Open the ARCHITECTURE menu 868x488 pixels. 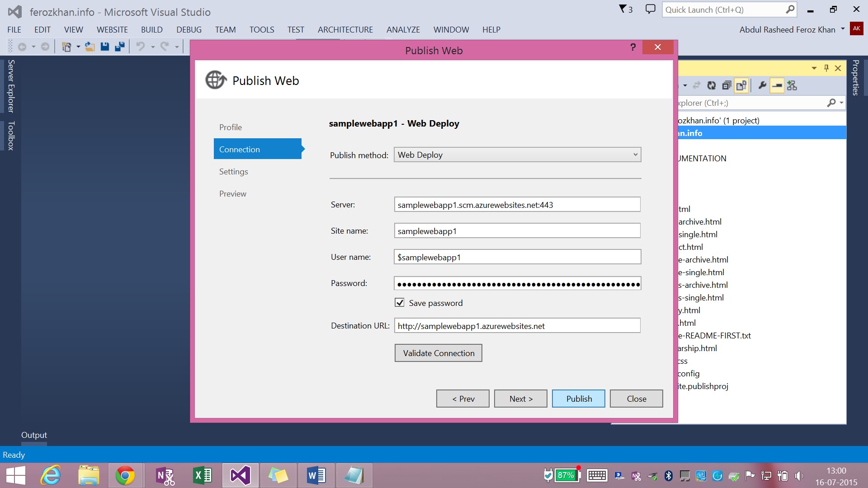click(x=345, y=29)
